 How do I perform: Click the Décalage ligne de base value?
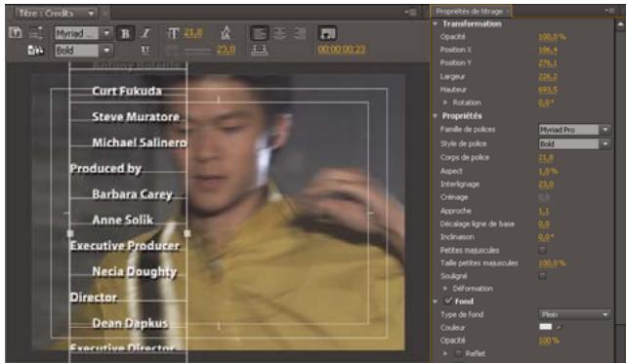(544, 224)
